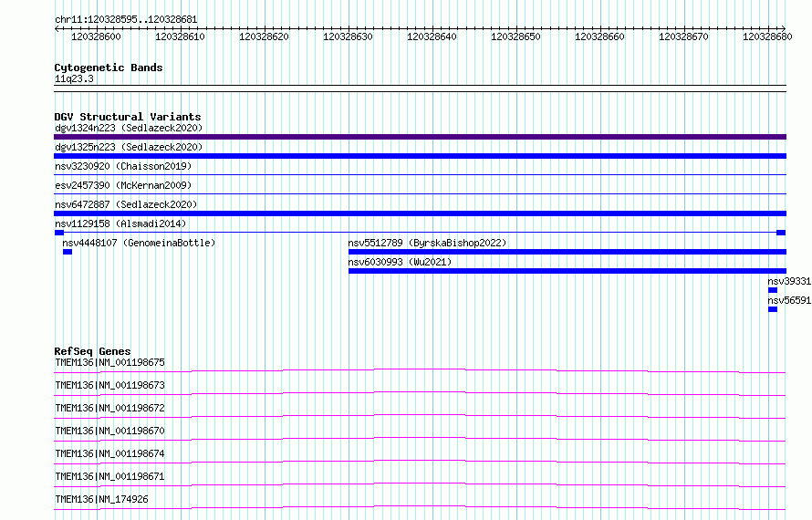Click the small blue nsv4448107 feature block

coord(68,252)
